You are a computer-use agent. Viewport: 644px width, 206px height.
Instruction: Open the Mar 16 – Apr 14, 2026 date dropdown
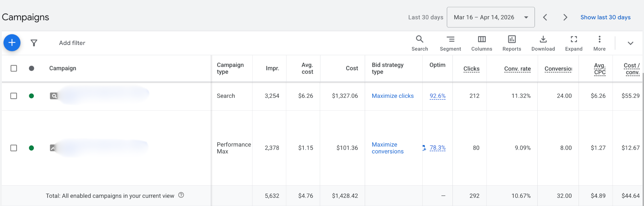coord(491,17)
